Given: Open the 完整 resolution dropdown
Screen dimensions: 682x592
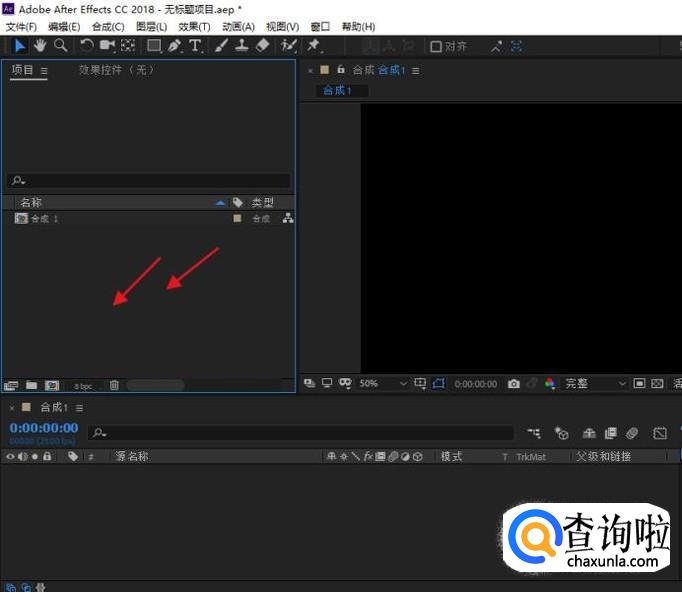Looking at the screenshot, I should tap(596, 383).
